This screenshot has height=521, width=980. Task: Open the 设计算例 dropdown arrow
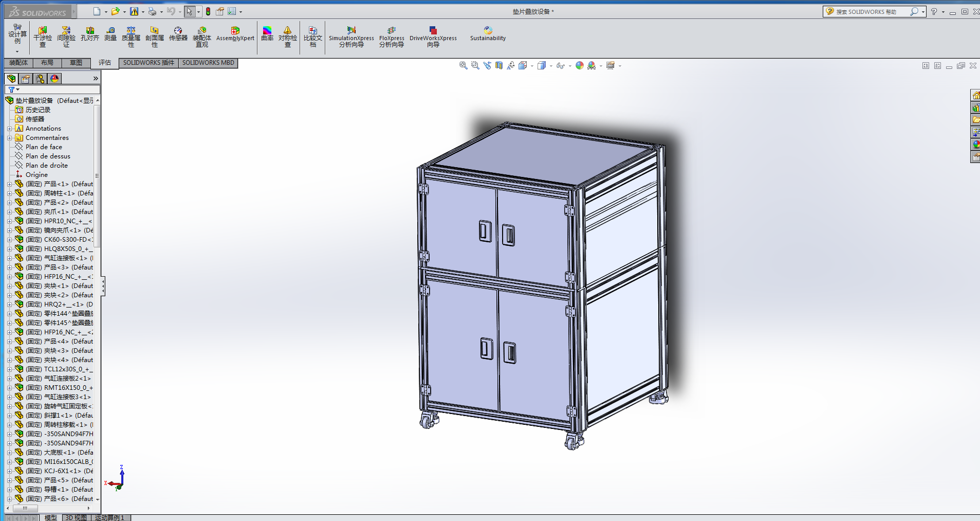pyautogui.click(x=17, y=51)
